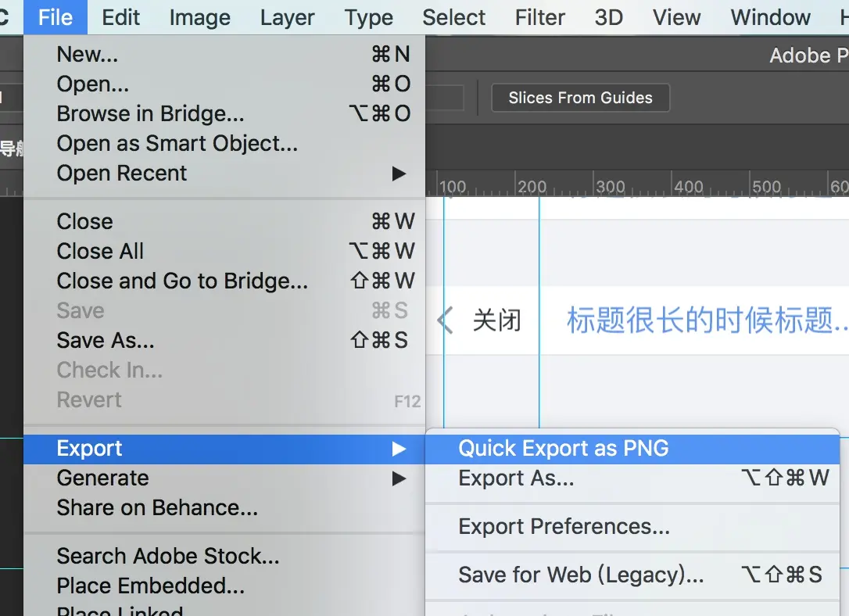Expand the Open Recent submenu arrow
Viewport: 849px width, 616px height.
pos(399,174)
